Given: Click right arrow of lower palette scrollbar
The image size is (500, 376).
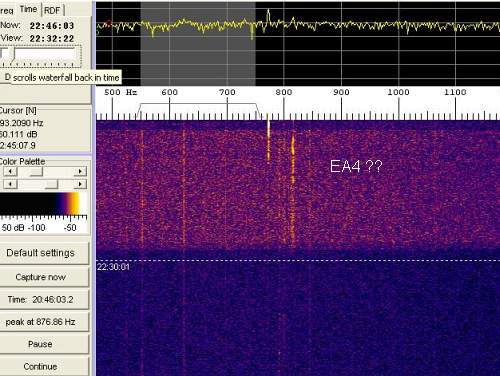Looking at the screenshot, I should [80, 184].
